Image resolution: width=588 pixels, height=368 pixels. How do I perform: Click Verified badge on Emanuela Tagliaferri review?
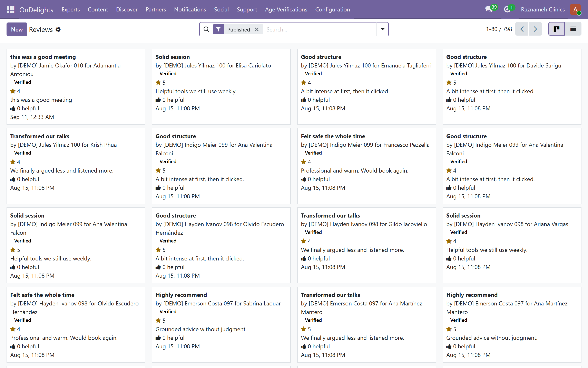[x=313, y=74]
